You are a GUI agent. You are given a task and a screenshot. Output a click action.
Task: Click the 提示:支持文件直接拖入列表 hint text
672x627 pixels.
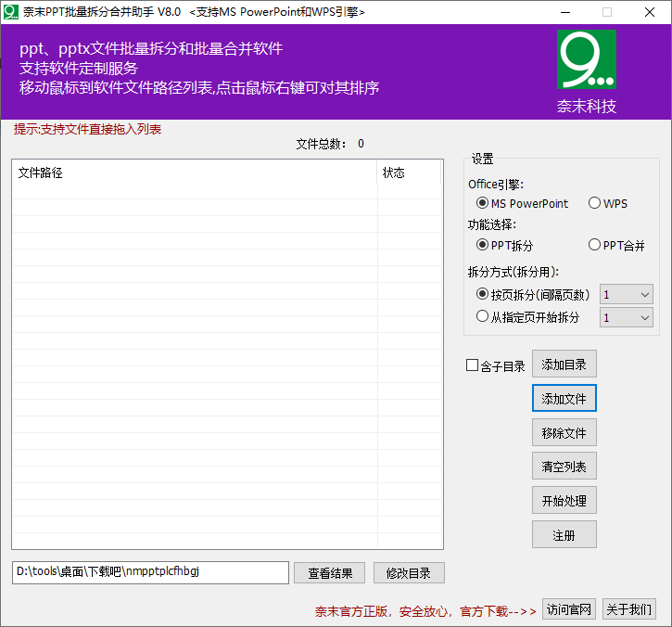(x=87, y=129)
